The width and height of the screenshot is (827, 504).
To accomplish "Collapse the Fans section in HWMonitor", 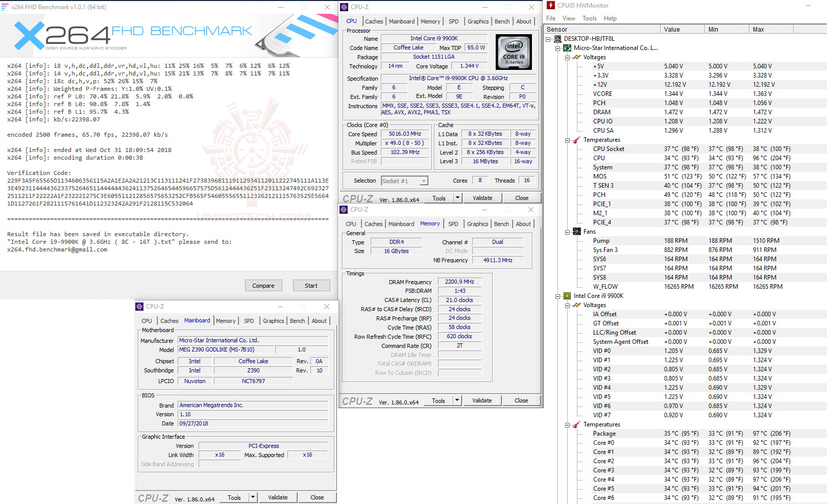I will [x=567, y=231].
